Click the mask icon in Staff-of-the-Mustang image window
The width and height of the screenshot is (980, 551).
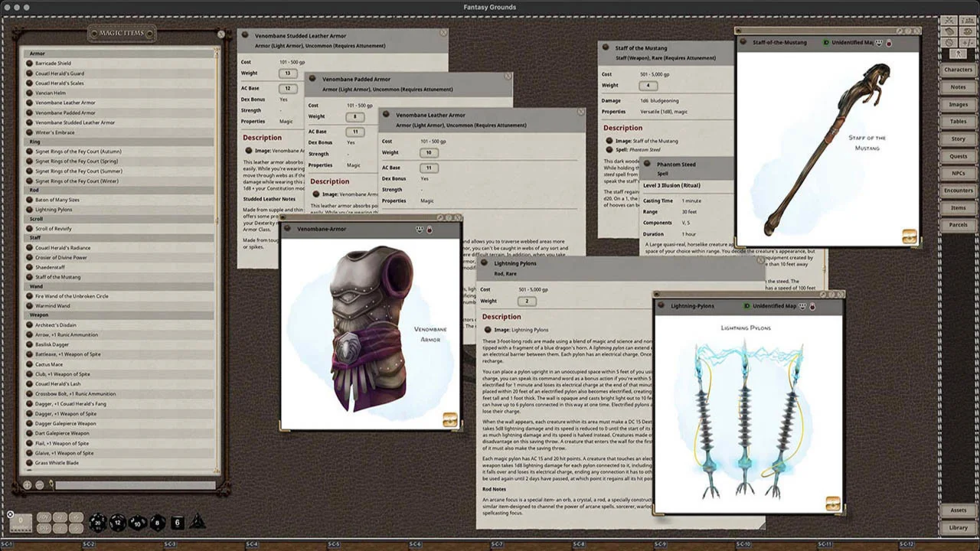pos(879,43)
